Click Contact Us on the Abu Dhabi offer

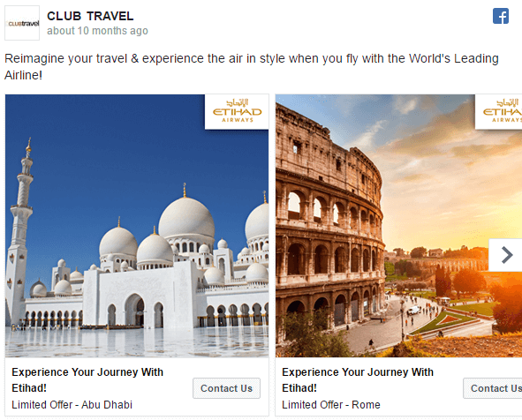tap(226, 388)
